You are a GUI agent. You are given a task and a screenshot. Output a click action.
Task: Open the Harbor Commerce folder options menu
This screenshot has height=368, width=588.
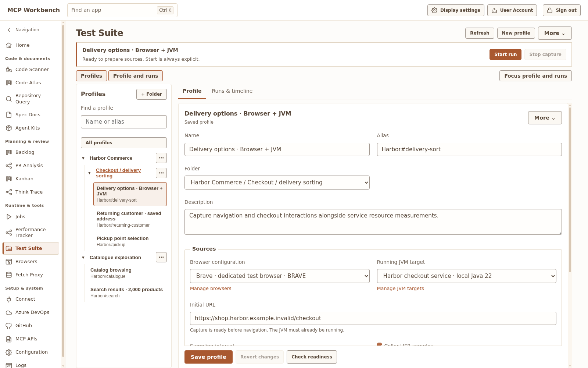coord(161,158)
